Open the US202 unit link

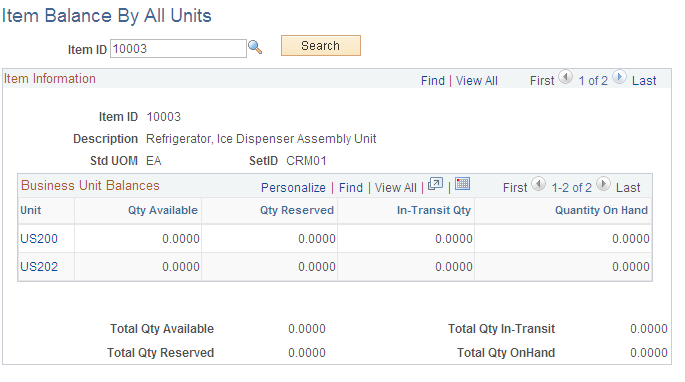(39, 267)
